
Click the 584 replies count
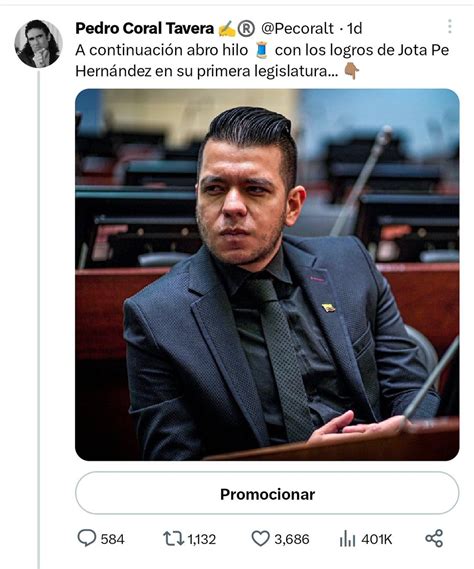click(x=113, y=539)
